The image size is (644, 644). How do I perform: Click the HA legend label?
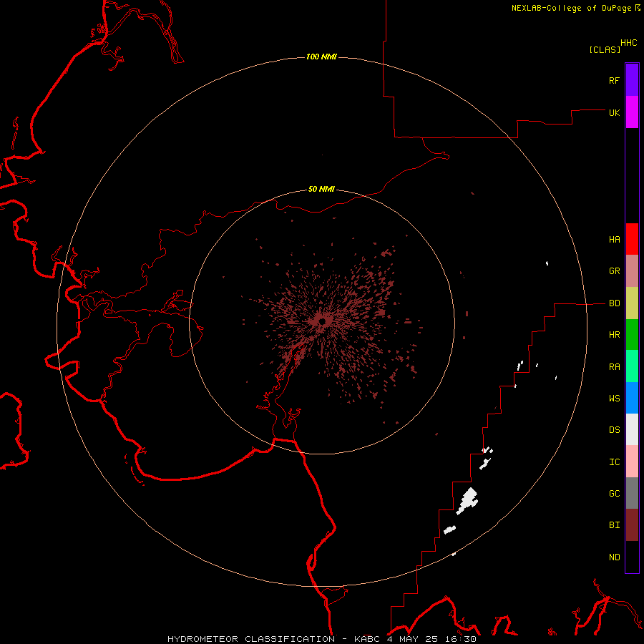(x=614, y=240)
